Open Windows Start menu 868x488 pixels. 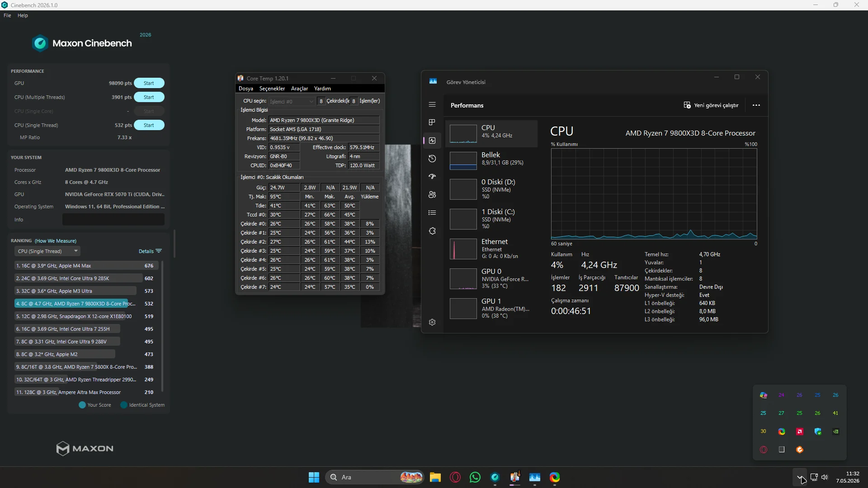click(314, 477)
